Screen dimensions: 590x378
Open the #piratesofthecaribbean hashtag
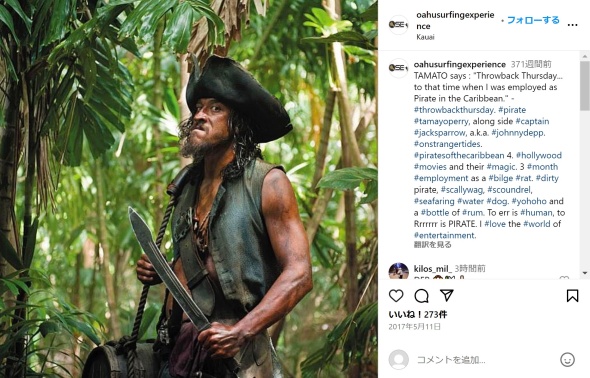[x=459, y=155]
